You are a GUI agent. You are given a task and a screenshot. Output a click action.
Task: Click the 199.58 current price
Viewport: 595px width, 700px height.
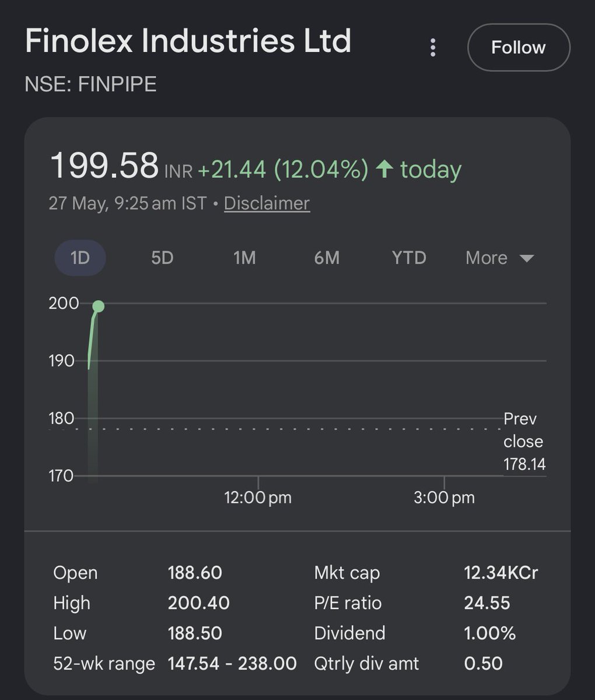click(104, 166)
